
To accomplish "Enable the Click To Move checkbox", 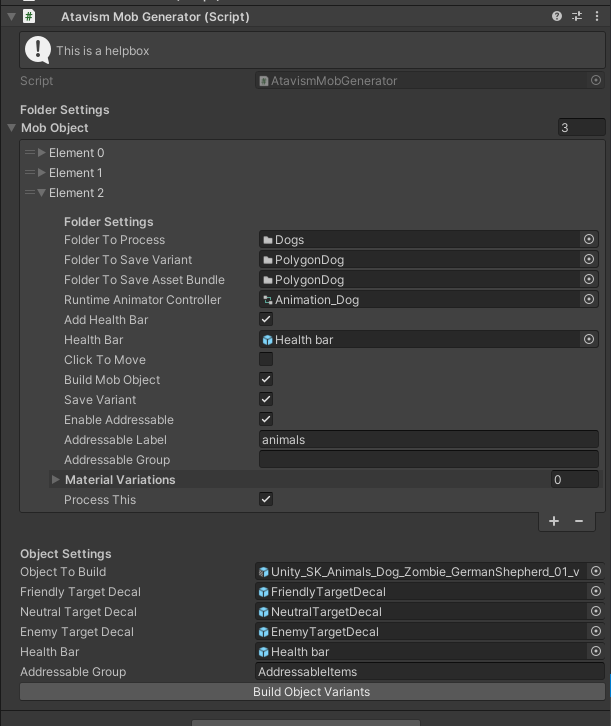I will pyautogui.click(x=266, y=360).
